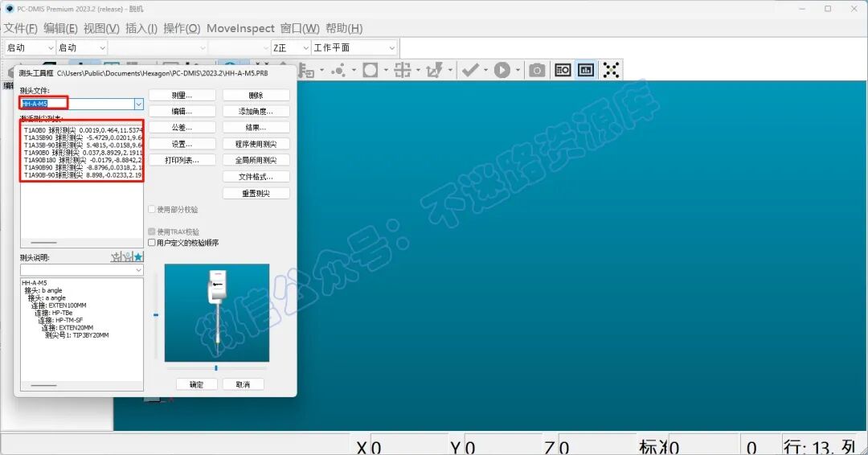This screenshot has width=868, height=455.
Task: Select the 连接: EXTEN100MM row
Action: [59, 305]
